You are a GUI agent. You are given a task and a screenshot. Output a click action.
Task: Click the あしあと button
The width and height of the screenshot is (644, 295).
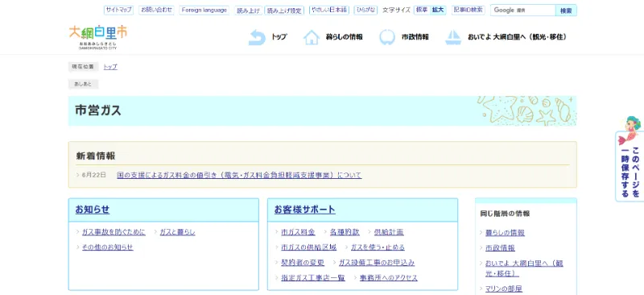pos(84,84)
